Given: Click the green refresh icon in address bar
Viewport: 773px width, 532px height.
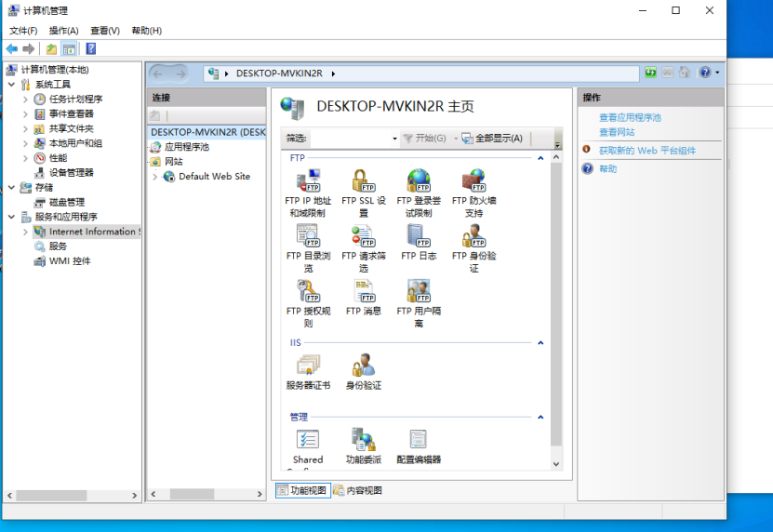Looking at the screenshot, I should pos(651,73).
